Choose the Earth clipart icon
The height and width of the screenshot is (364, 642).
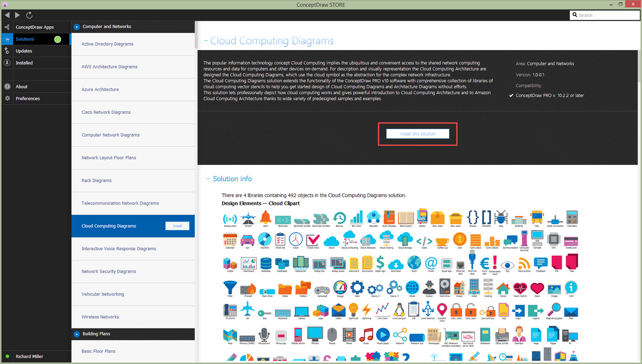pos(414,263)
